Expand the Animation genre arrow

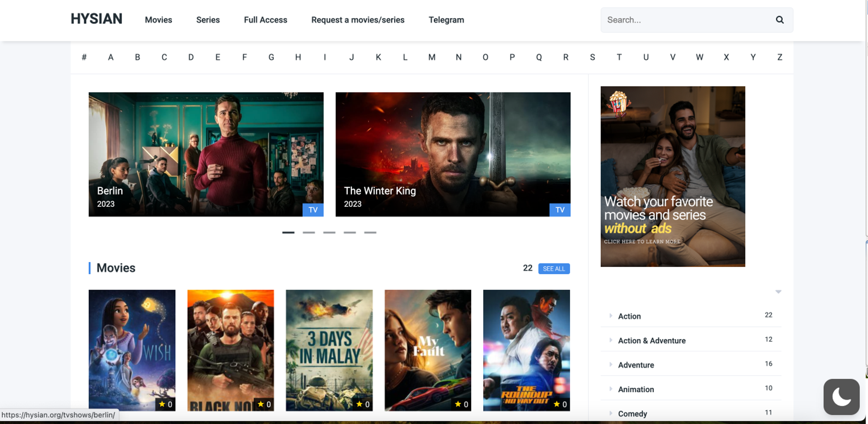[x=611, y=389]
